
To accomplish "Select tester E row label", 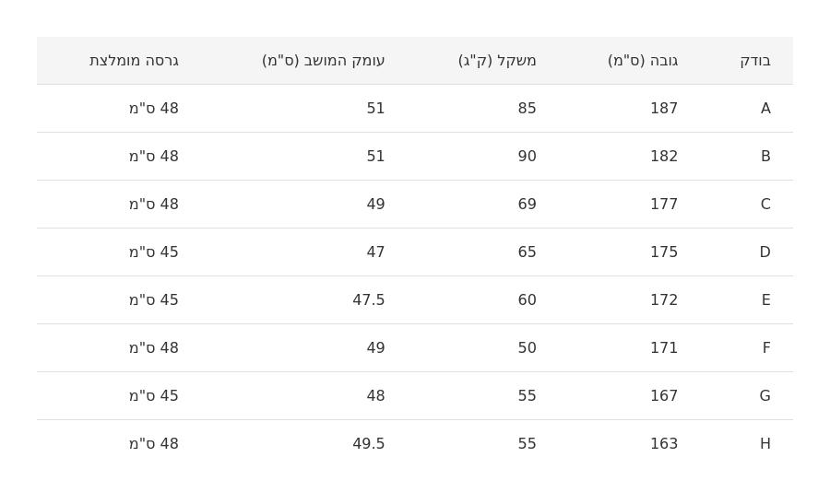I will pyautogui.click(x=765, y=300).
